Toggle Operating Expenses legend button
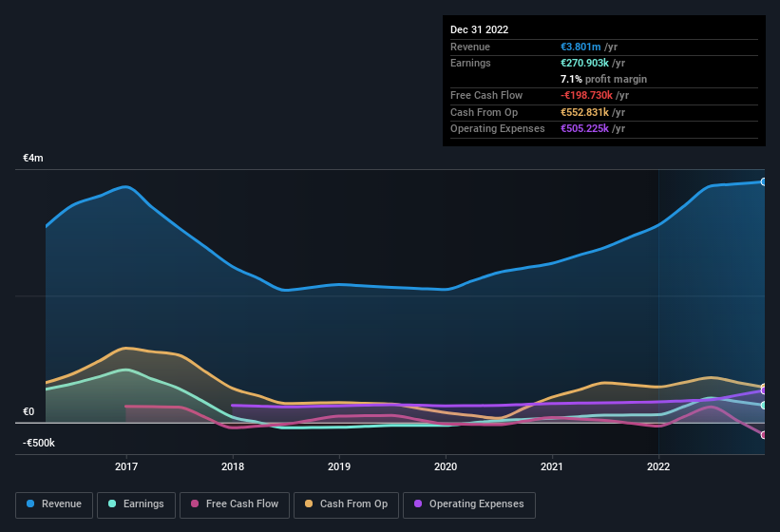 coord(469,504)
